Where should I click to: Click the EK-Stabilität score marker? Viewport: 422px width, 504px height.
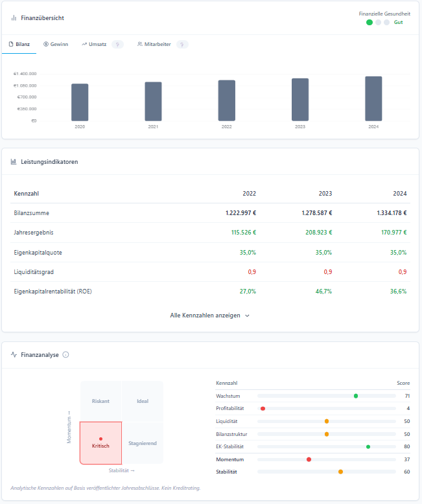coord(368,447)
